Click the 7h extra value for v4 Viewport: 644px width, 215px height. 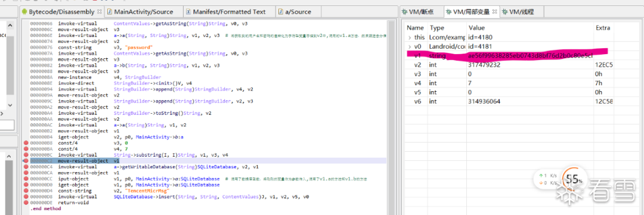pos(599,83)
